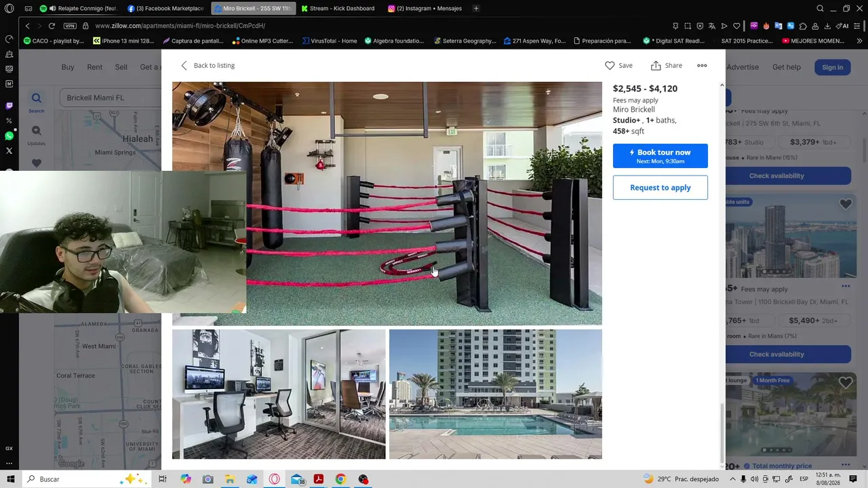The height and width of the screenshot is (488, 868).
Task: Click the pin icon in the address bar
Action: tap(675, 26)
